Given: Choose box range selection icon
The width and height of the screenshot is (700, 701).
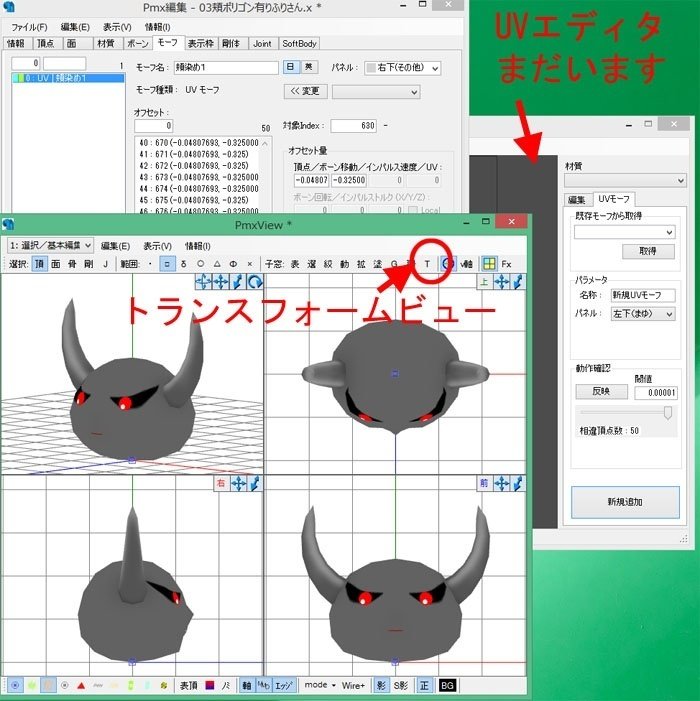Looking at the screenshot, I should 167,264.
